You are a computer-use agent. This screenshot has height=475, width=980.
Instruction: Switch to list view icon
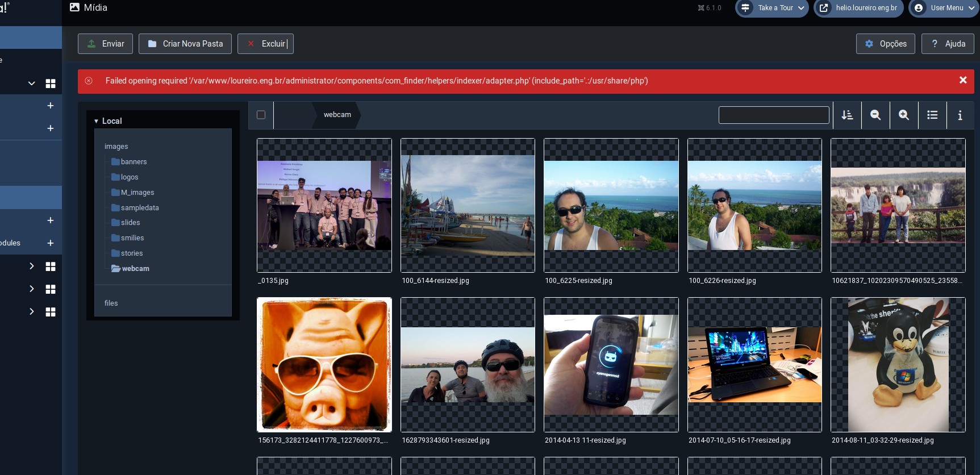point(932,115)
